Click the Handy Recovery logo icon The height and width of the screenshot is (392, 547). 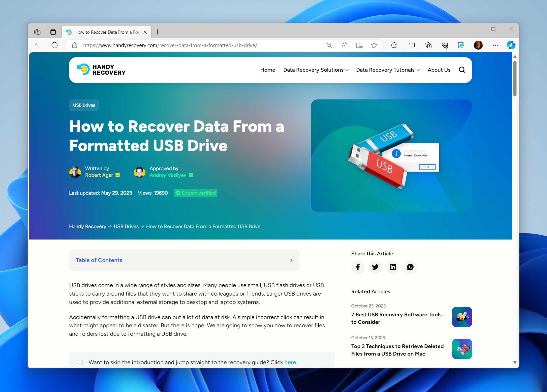(x=83, y=70)
